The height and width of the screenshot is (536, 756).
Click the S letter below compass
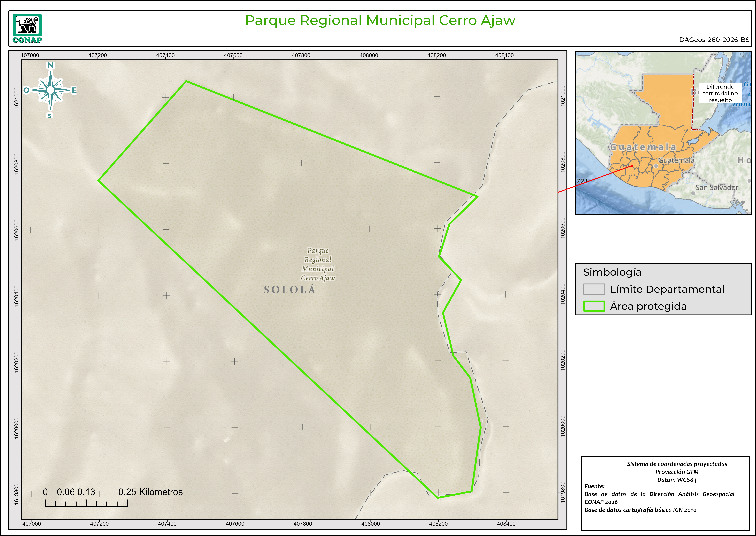49,115
